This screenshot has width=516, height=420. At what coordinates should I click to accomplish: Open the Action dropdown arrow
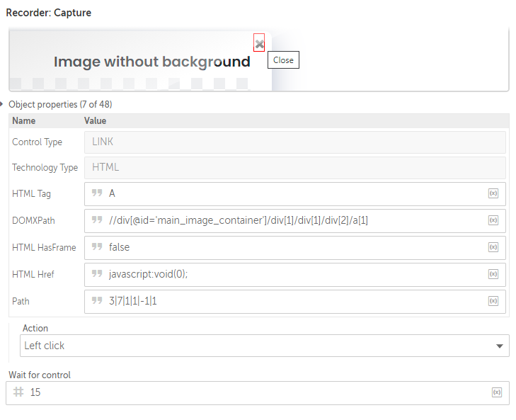(x=499, y=346)
